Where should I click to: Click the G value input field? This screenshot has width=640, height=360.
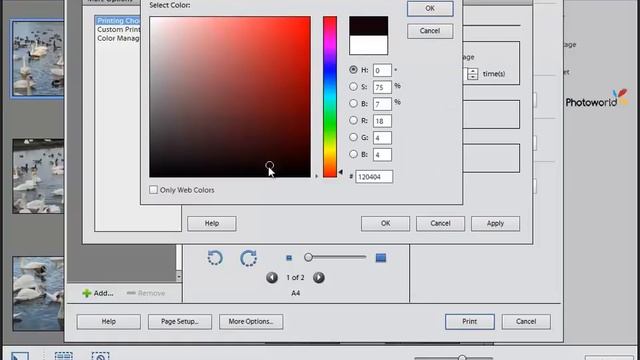coord(382,138)
